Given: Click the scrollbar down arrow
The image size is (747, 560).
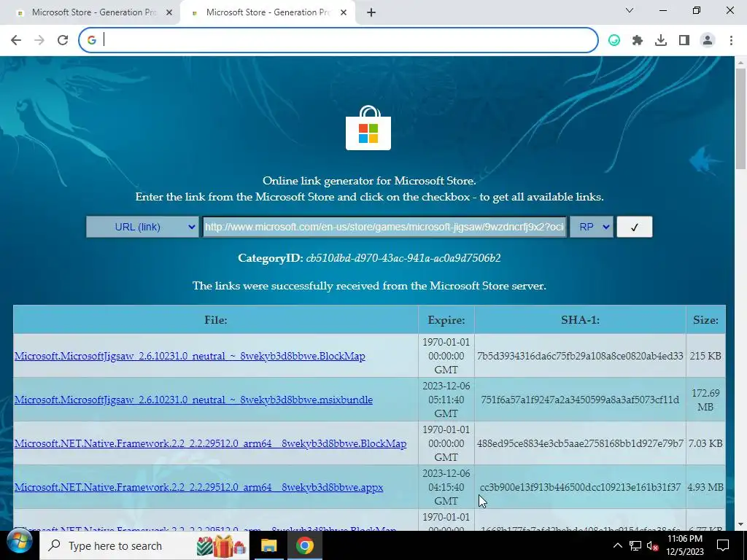Looking at the screenshot, I should click(740, 525).
